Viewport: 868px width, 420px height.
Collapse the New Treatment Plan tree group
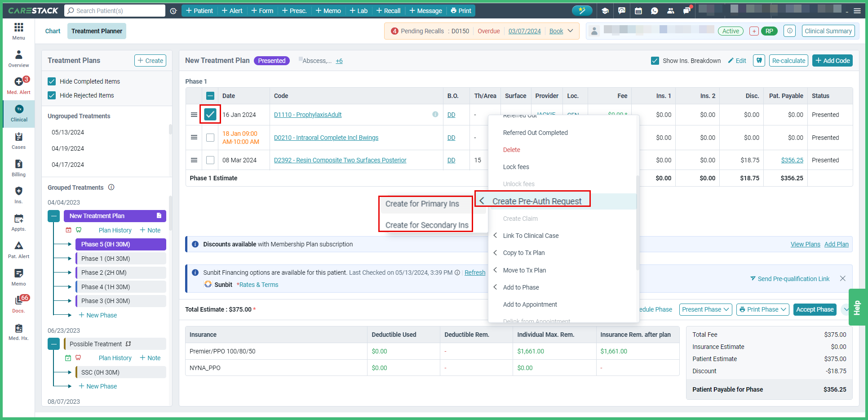click(x=53, y=216)
